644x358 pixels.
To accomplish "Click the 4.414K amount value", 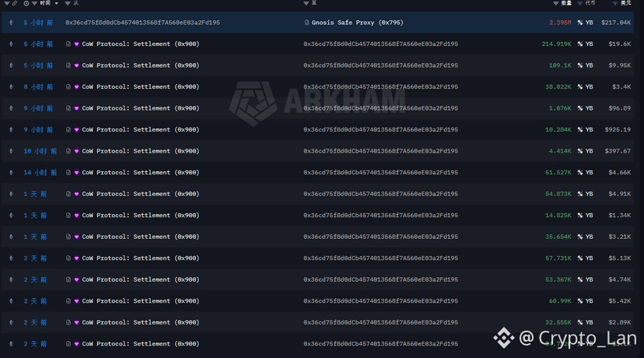I will (x=560, y=151).
